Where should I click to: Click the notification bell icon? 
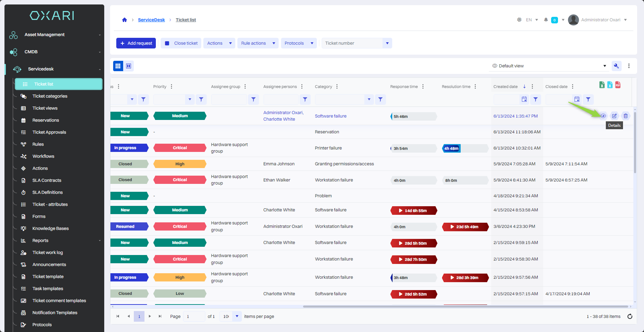pyautogui.click(x=546, y=20)
